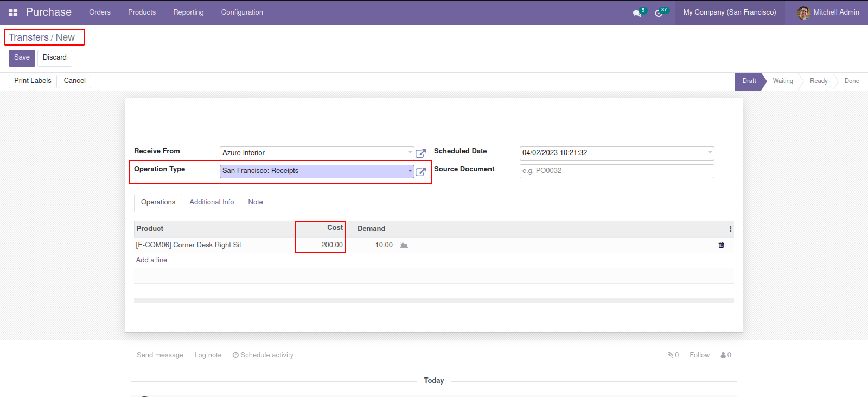
Task: Open the My Company (San Francisco) switcher
Action: coord(730,12)
